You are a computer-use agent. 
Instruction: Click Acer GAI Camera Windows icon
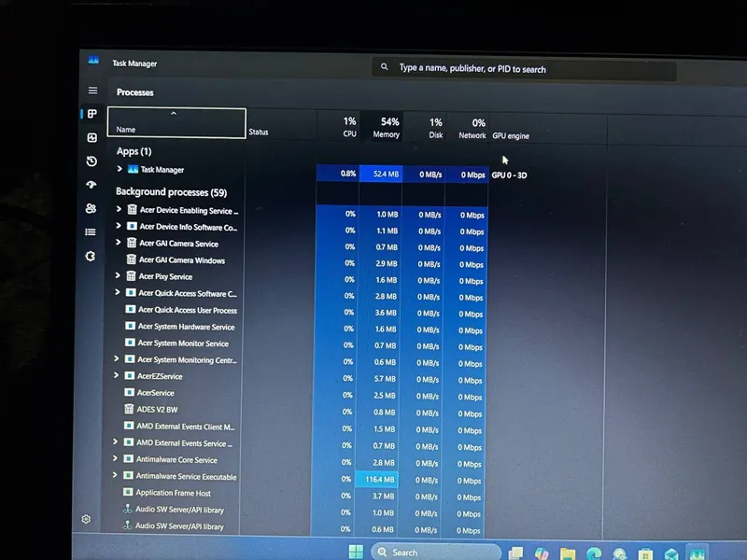(132, 259)
